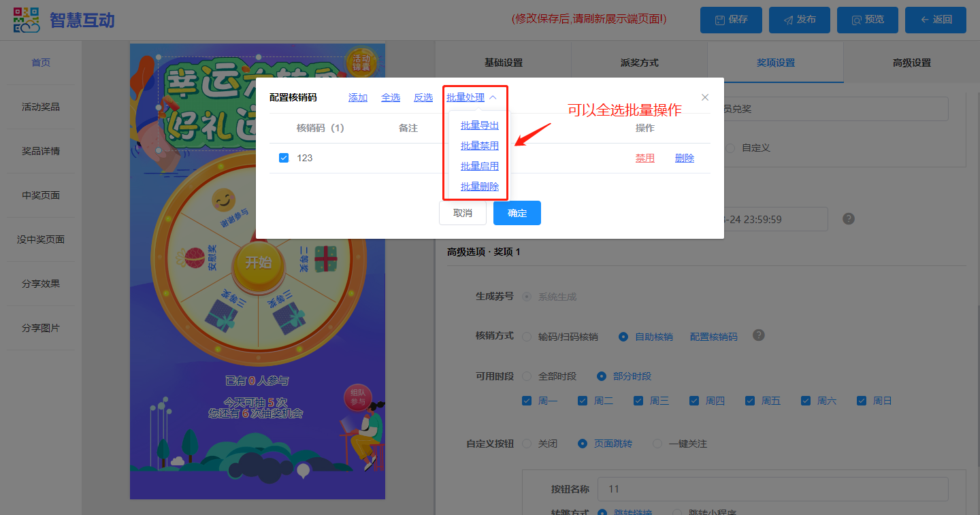Image resolution: width=980 pixels, height=515 pixels.
Task: Click 发布 with the paper plane icon
Action: tap(799, 20)
